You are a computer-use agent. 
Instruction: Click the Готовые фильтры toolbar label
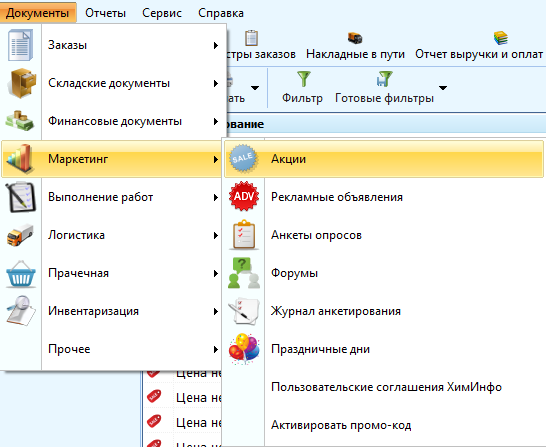tap(384, 98)
